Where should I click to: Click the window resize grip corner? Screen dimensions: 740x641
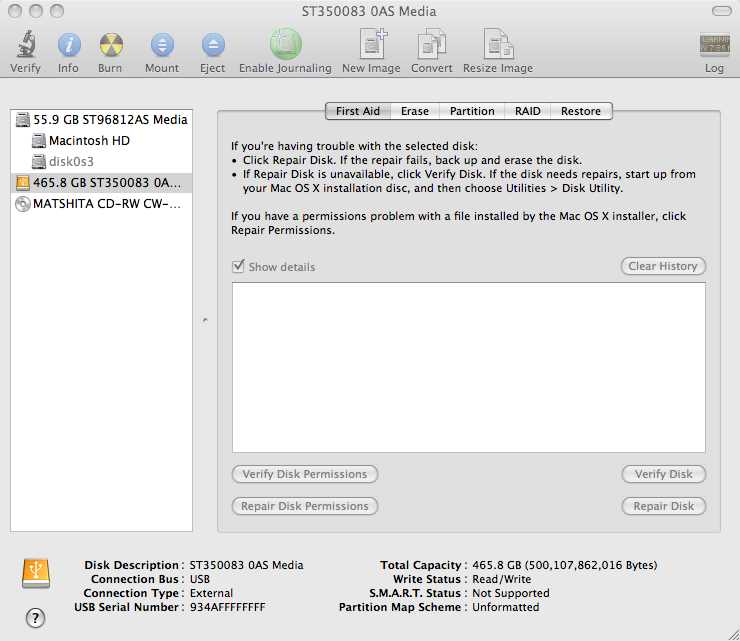pos(734,635)
